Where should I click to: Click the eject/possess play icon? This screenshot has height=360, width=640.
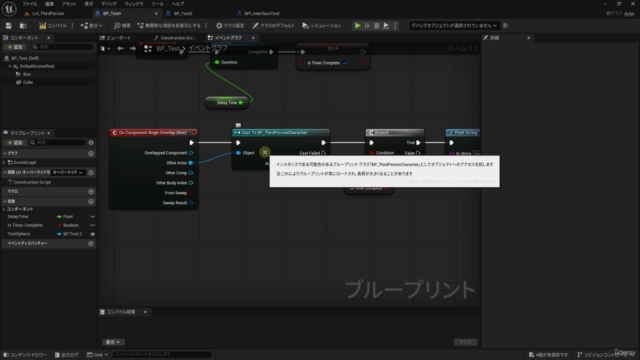386,26
